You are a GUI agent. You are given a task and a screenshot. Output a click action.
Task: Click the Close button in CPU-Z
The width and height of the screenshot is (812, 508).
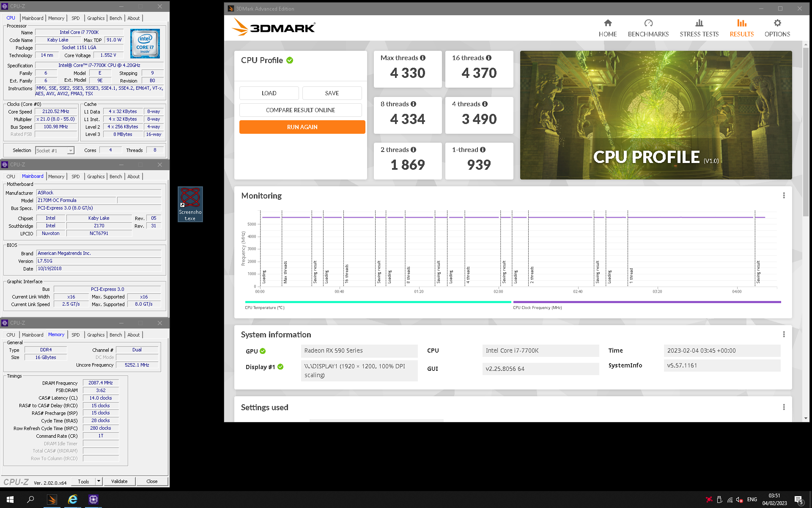[x=152, y=481]
